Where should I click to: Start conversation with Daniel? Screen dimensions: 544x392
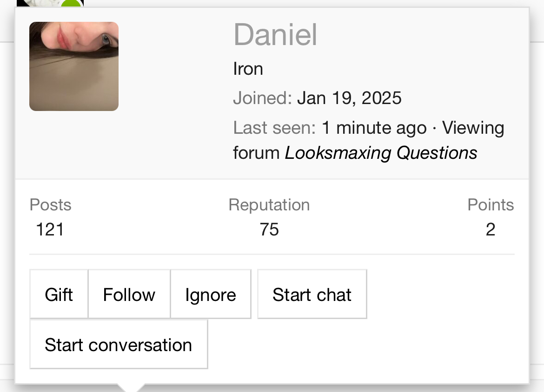pos(119,345)
